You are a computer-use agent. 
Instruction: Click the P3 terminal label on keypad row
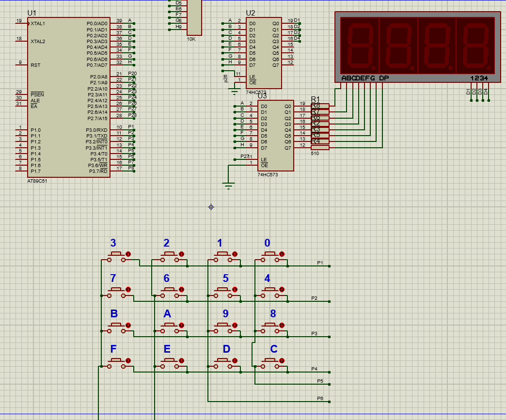(x=315, y=334)
